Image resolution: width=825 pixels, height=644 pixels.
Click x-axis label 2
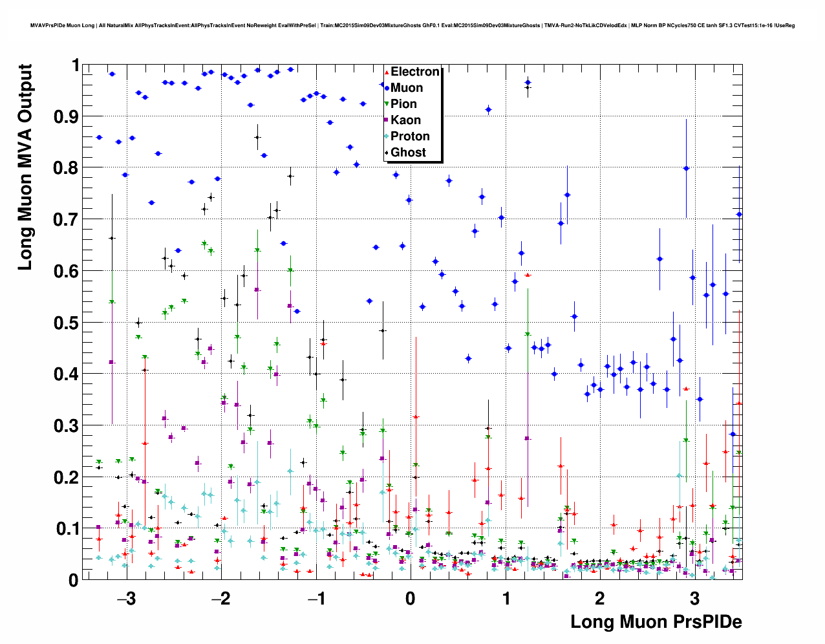point(600,598)
